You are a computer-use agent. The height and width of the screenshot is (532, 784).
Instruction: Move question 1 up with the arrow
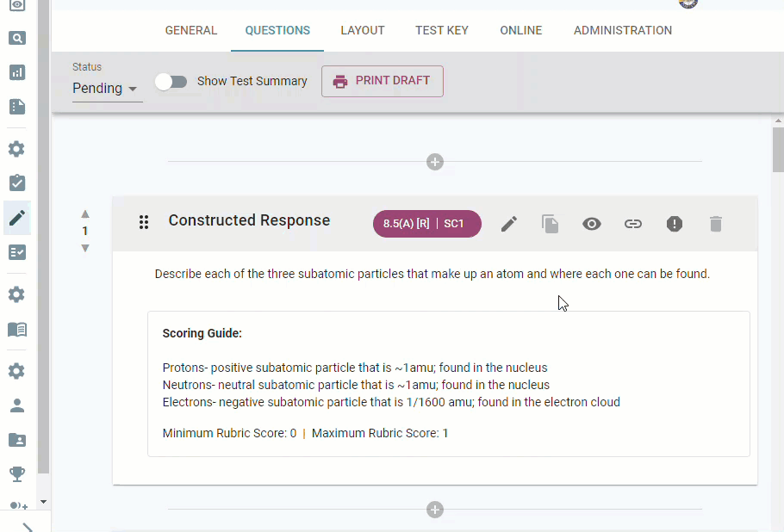click(85, 214)
